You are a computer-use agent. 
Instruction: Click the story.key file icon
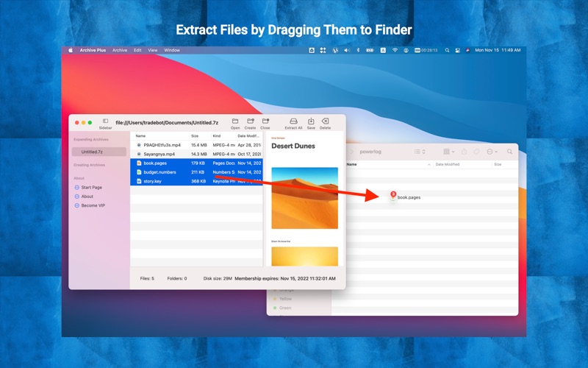click(139, 181)
